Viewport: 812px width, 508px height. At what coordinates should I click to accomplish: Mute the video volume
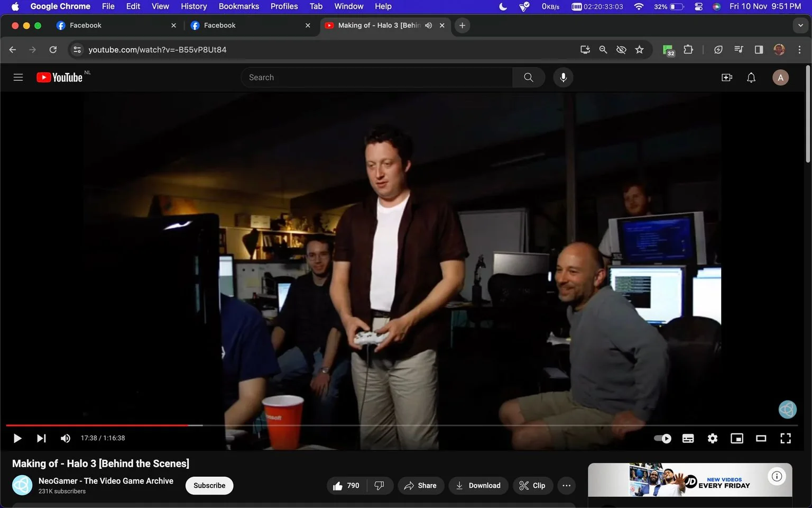point(66,438)
